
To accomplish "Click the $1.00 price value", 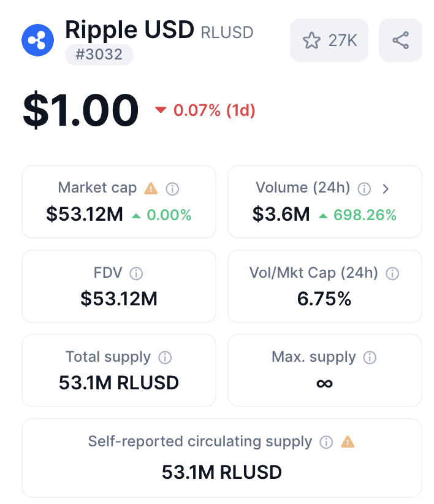I will tap(81, 110).
